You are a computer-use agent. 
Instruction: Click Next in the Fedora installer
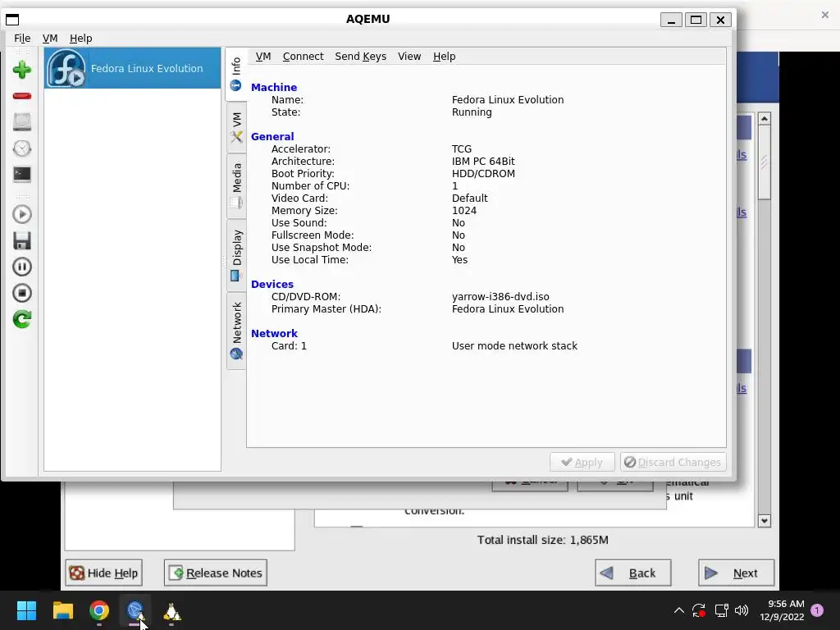[736, 573]
